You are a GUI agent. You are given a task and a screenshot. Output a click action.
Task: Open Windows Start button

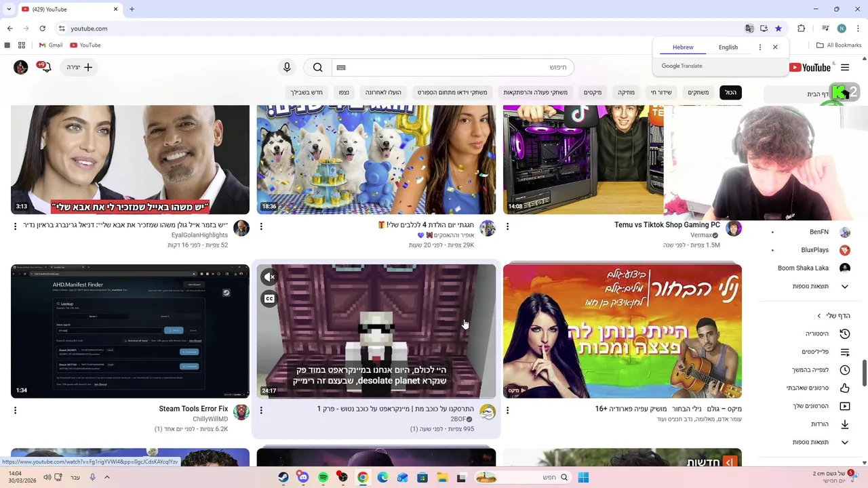pos(583,477)
